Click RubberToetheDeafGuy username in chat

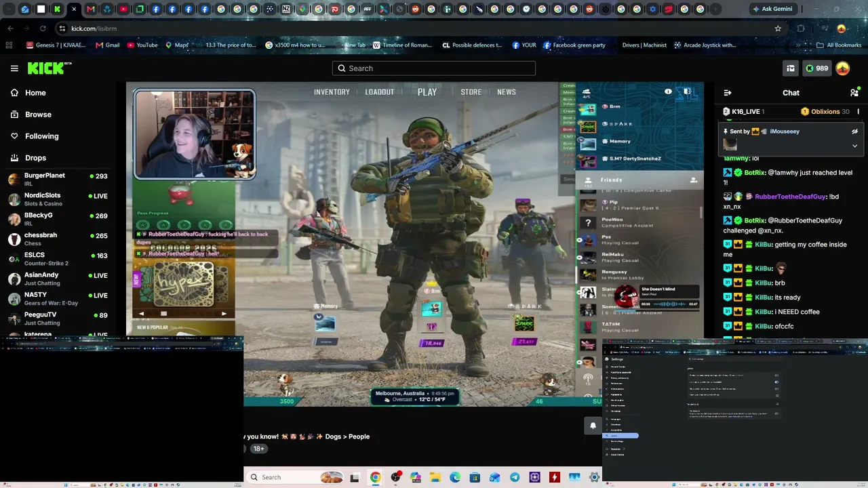790,197
